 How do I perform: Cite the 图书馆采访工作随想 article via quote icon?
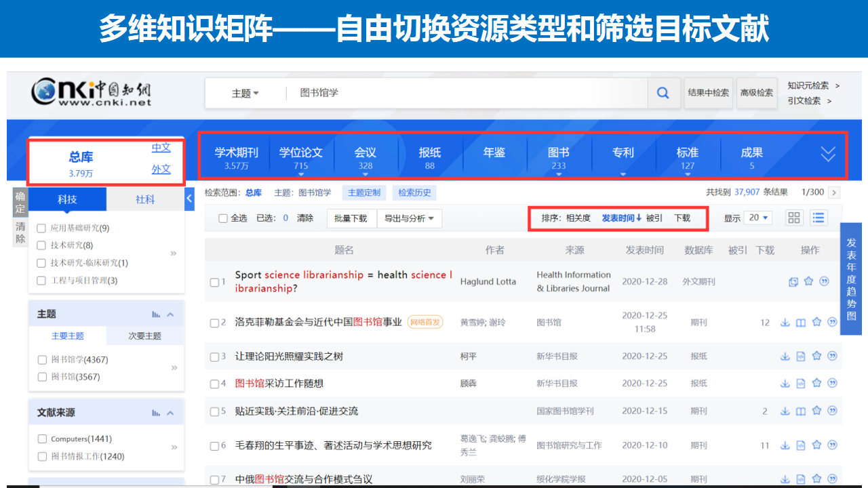pos(832,383)
